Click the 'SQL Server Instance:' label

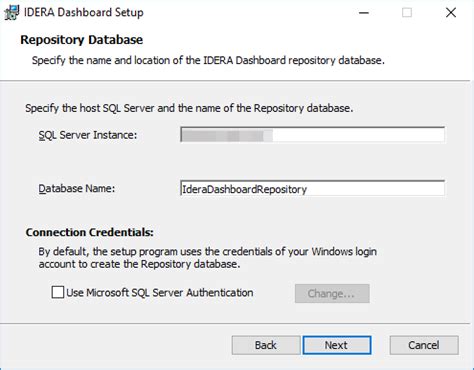pos(88,135)
